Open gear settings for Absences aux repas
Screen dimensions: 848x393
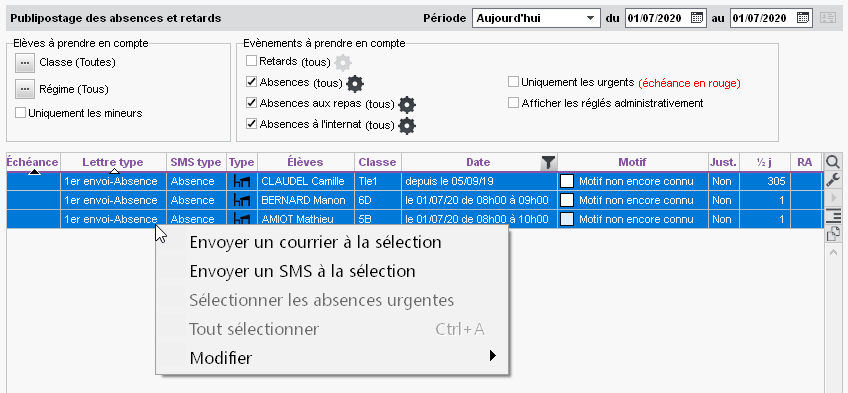(x=407, y=104)
